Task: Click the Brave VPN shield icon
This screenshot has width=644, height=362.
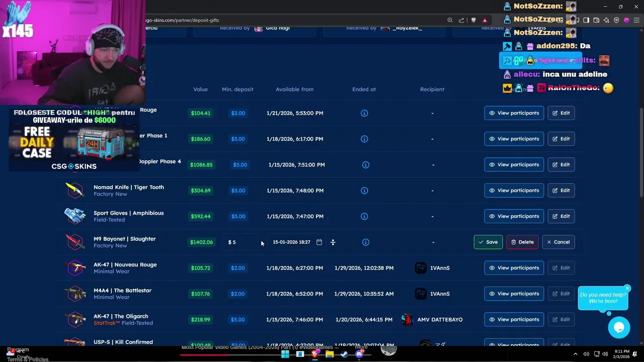Action: pos(616,20)
